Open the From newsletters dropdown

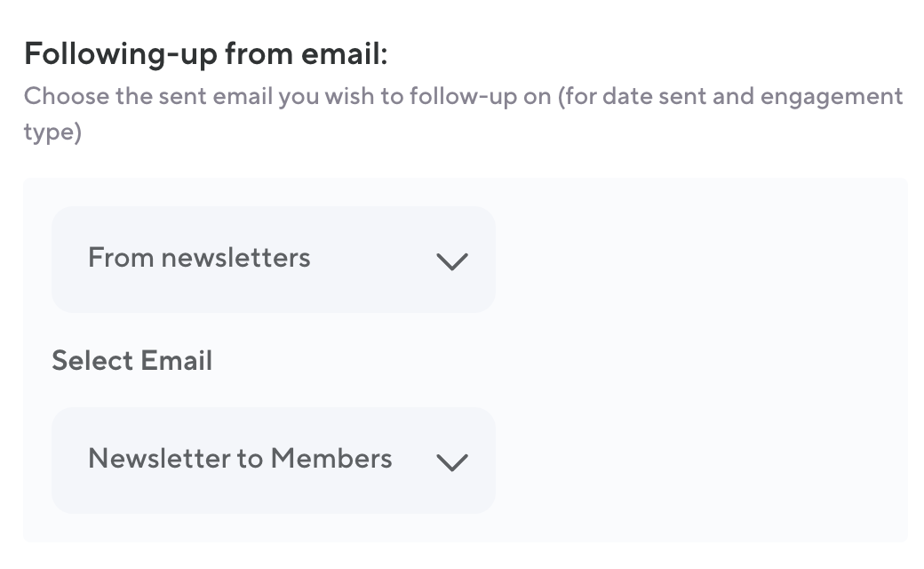(273, 260)
